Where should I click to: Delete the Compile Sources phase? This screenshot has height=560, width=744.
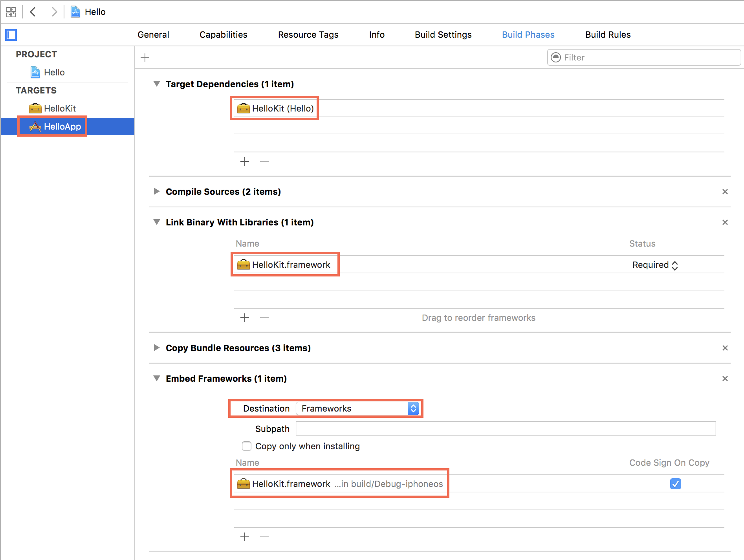[x=725, y=192]
